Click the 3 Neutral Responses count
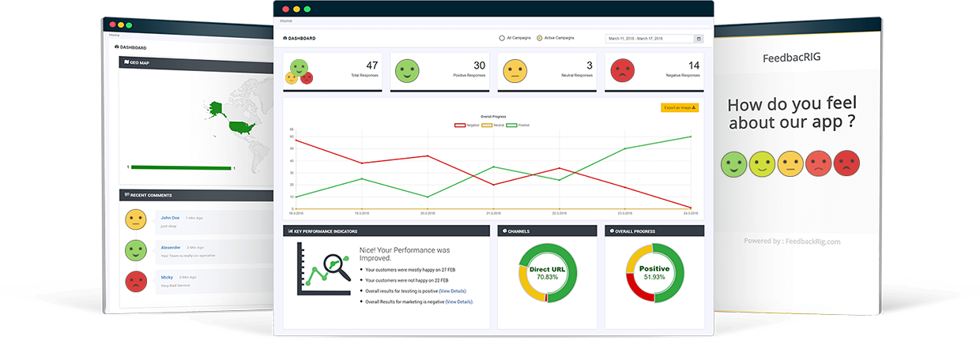The image size is (980, 341). (590, 66)
